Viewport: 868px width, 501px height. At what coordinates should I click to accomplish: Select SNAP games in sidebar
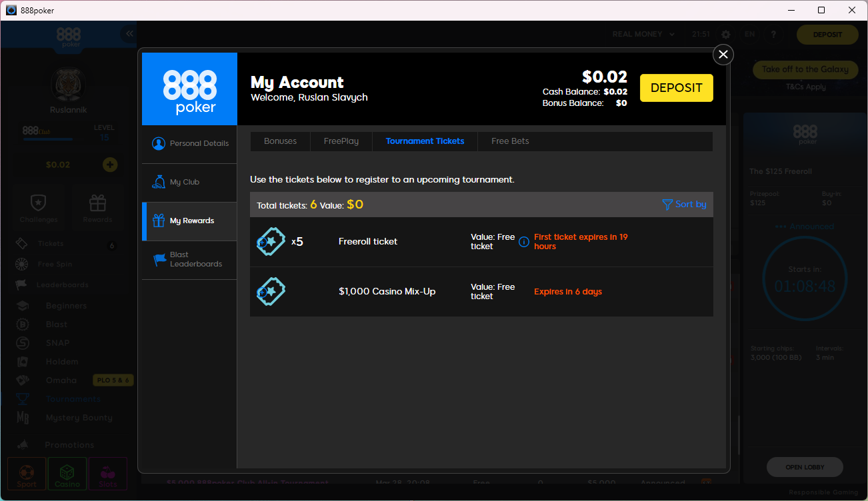point(57,343)
